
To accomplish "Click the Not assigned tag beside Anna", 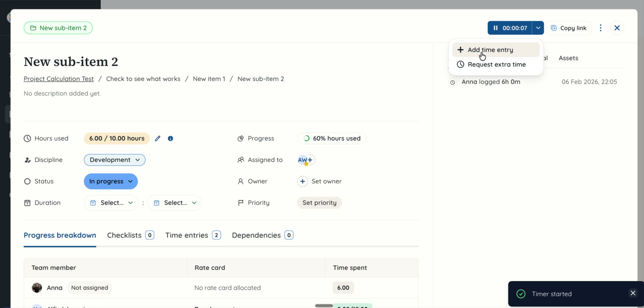I will pyautogui.click(x=89, y=288).
